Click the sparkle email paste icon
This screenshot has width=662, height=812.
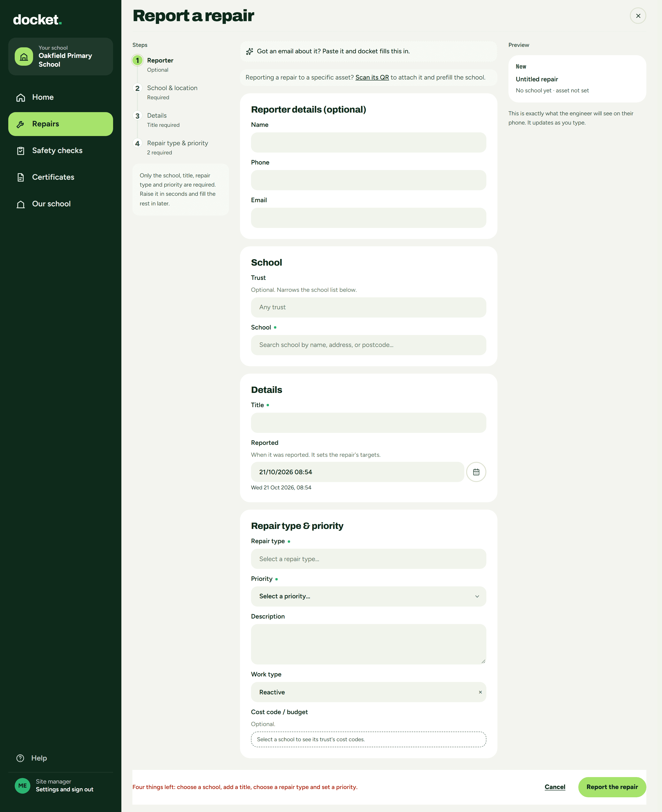pyautogui.click(x=249, y=51)
